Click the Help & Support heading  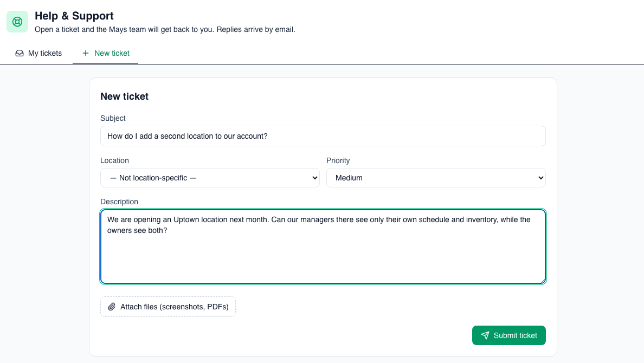(x=74, y=16)
